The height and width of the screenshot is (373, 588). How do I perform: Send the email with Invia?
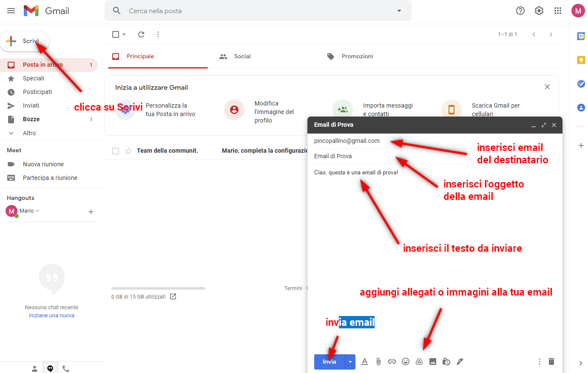pos(330,362)
